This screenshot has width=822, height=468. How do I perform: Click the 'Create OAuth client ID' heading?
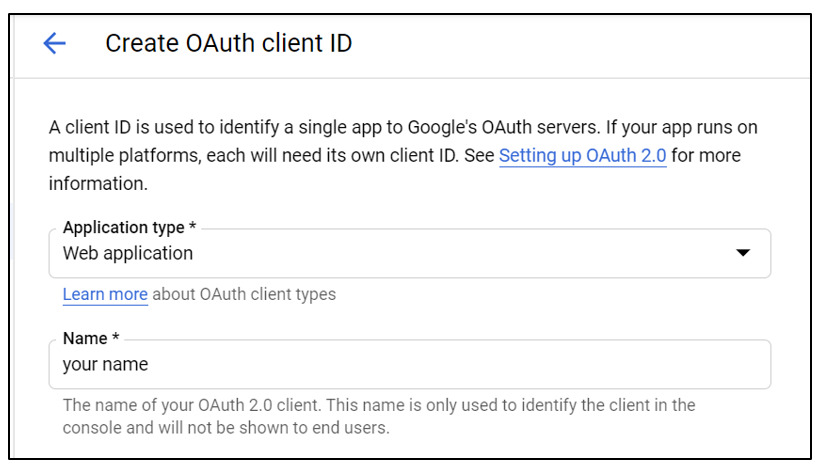tap(228, 43)
